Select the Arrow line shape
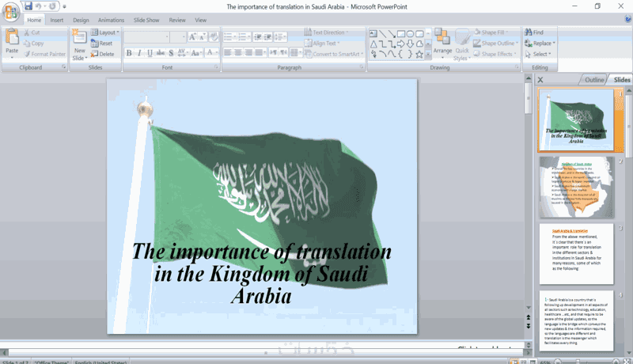The height and width of the screenshot is (364, 633). click(x=392, y=33)
